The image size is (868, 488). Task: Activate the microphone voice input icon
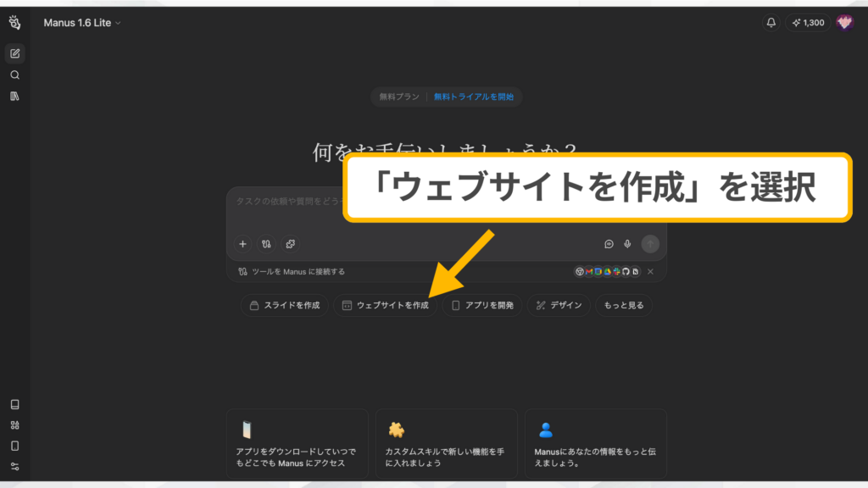coord(628,244)
